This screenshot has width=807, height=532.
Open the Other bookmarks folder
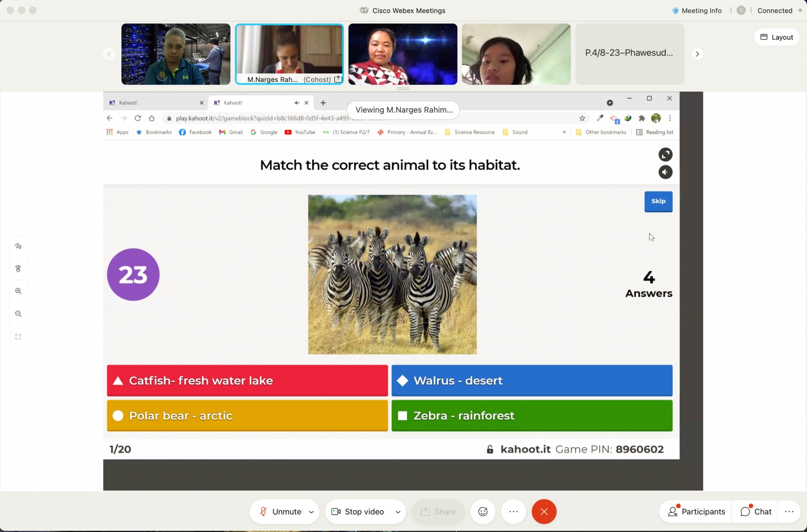point(601,132)
